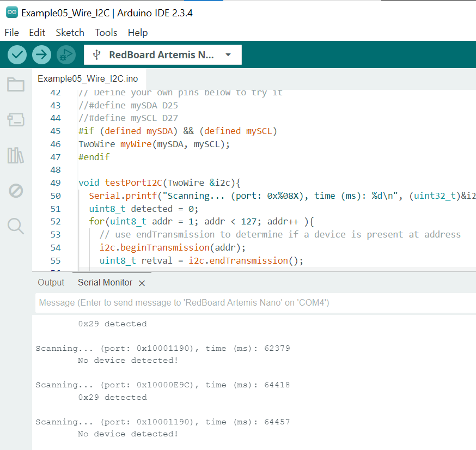Image resolution: width=476 pixels, height=450 pixels.
Task: Click 'beginTransmission' call on line 54
Action: pyautogui.click(x=165, y=248)
